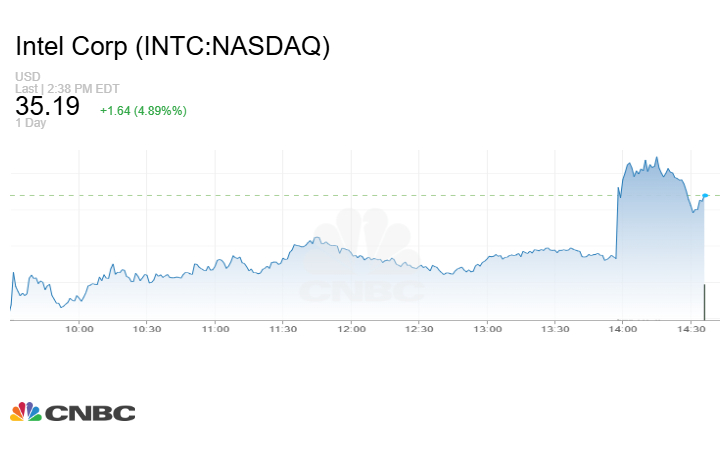This screenshot has height=450, width=720.
Task: Click the 12:00 time axis label
Action: [x=351, y=328]
